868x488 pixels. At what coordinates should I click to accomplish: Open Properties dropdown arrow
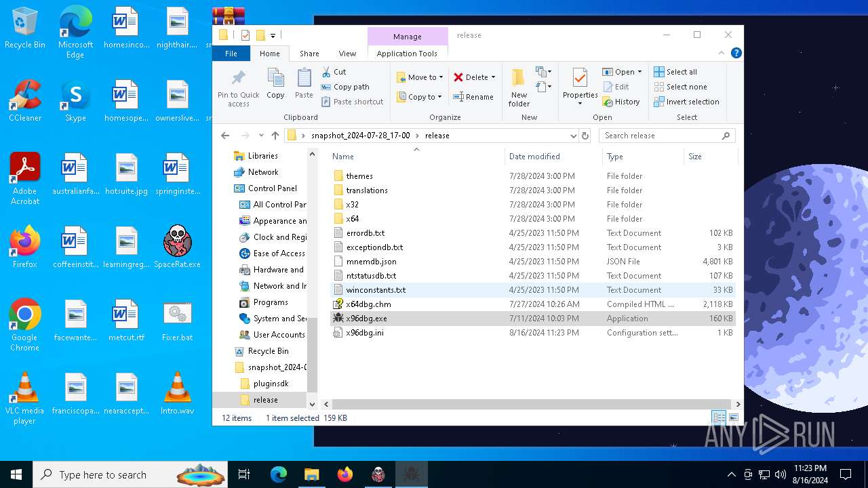[580, 103]
